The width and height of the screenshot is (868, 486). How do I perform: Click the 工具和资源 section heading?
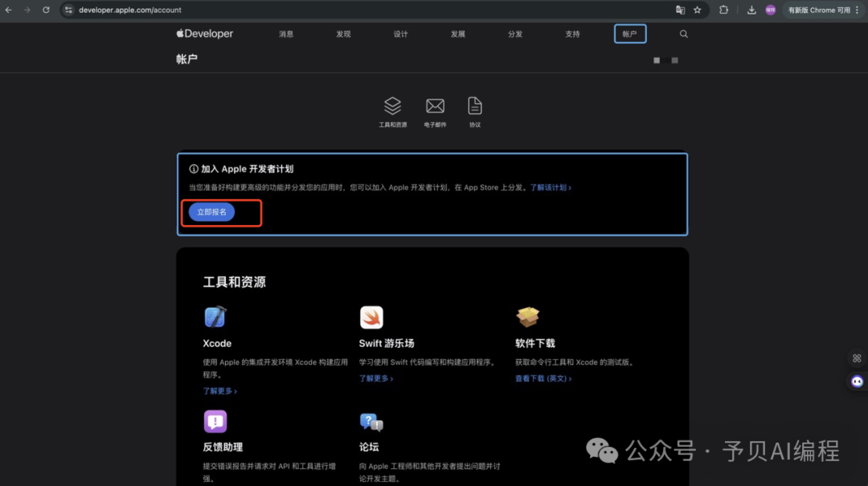point(234,282)
